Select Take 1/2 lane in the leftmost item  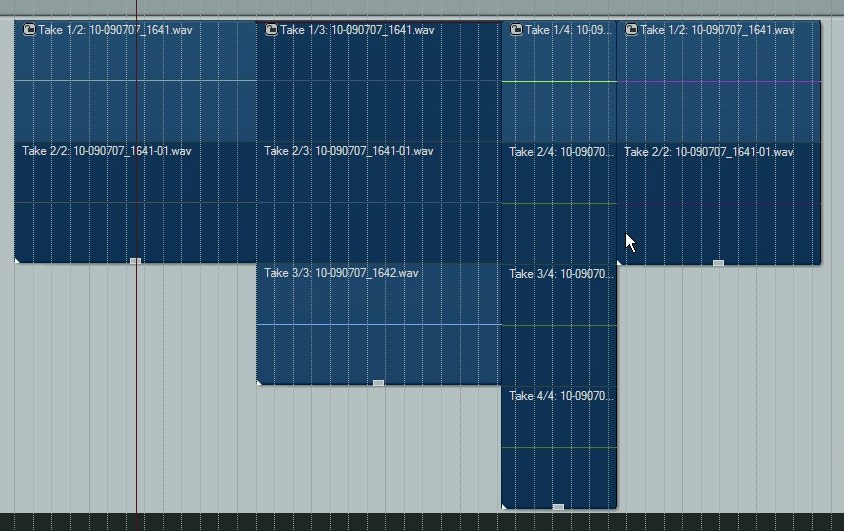[x=135, y=81]
